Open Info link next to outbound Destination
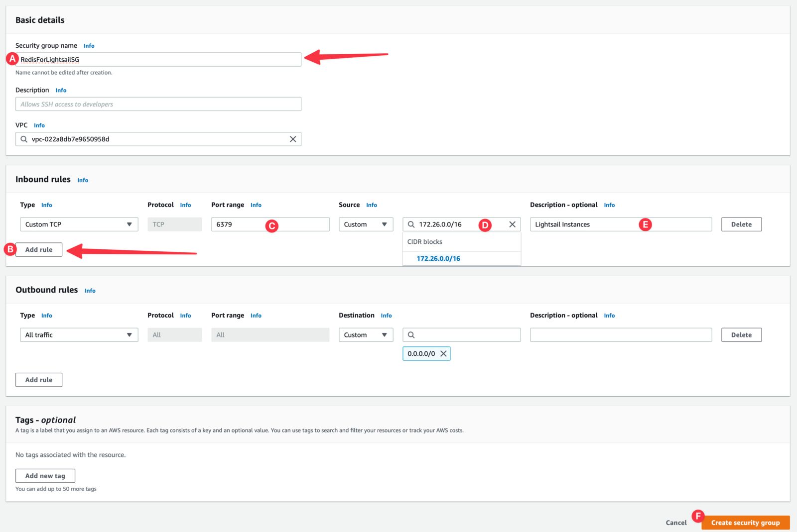 (x=386, y=316)
